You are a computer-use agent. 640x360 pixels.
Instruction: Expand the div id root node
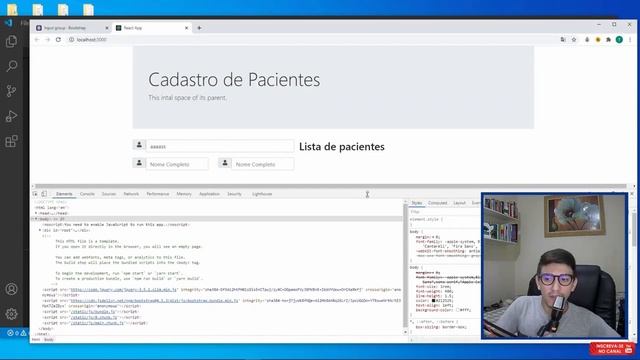point(40,230)
